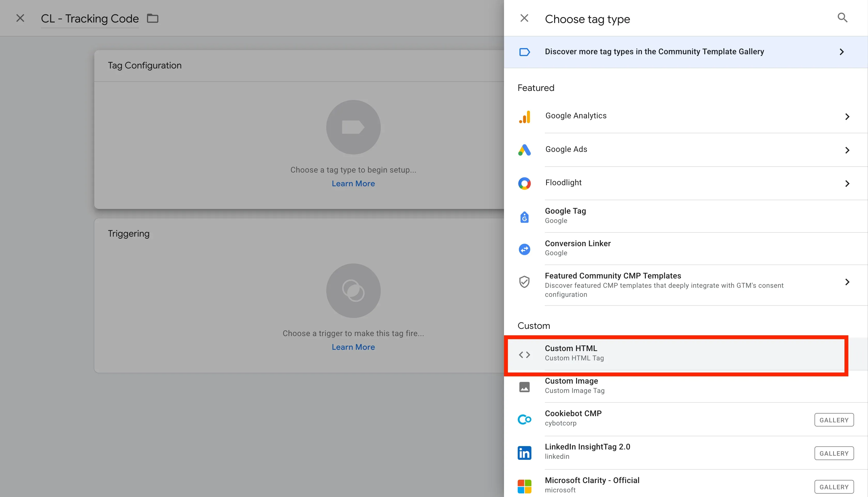Click the Tag Configuration header

(145, 65)
